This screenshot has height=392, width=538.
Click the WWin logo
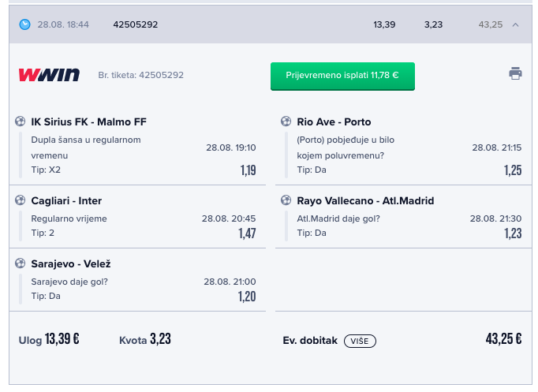click(49, 75)
